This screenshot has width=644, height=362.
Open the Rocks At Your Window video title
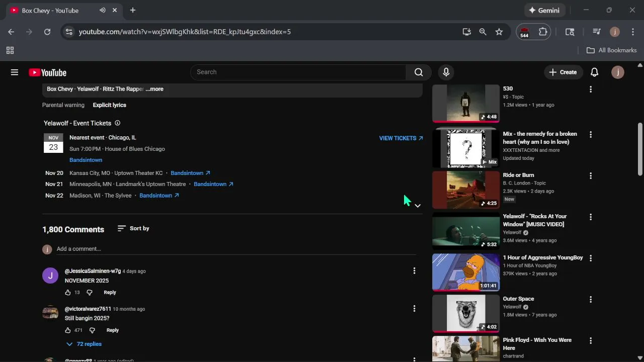(x=534, y=220)
